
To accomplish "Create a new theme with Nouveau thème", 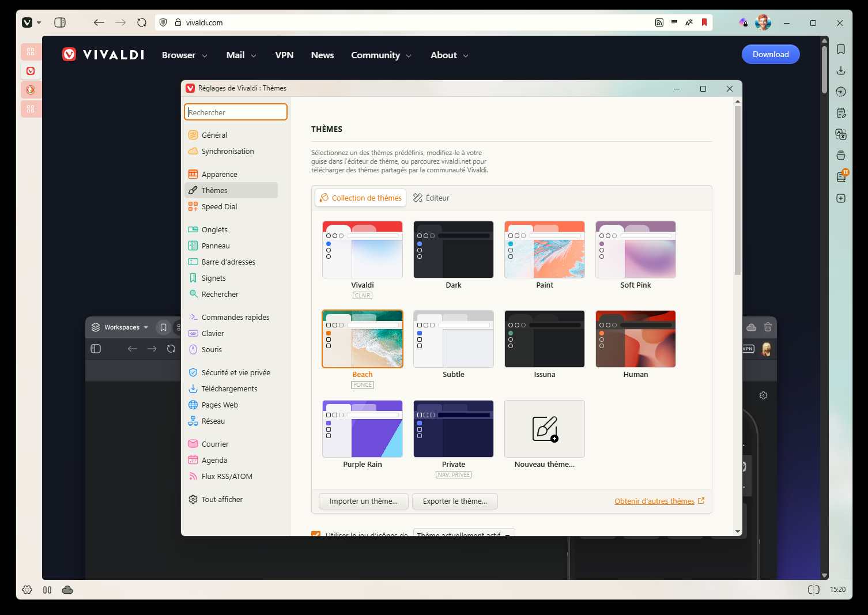I will tap(545, 429).
